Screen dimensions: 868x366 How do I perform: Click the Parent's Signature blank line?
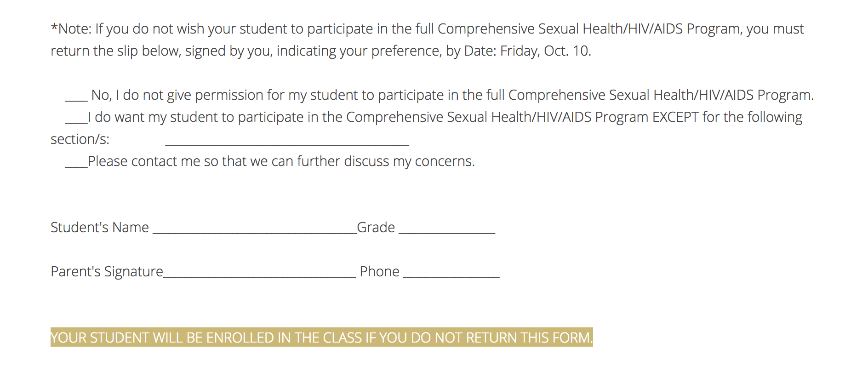pos(259,276)
